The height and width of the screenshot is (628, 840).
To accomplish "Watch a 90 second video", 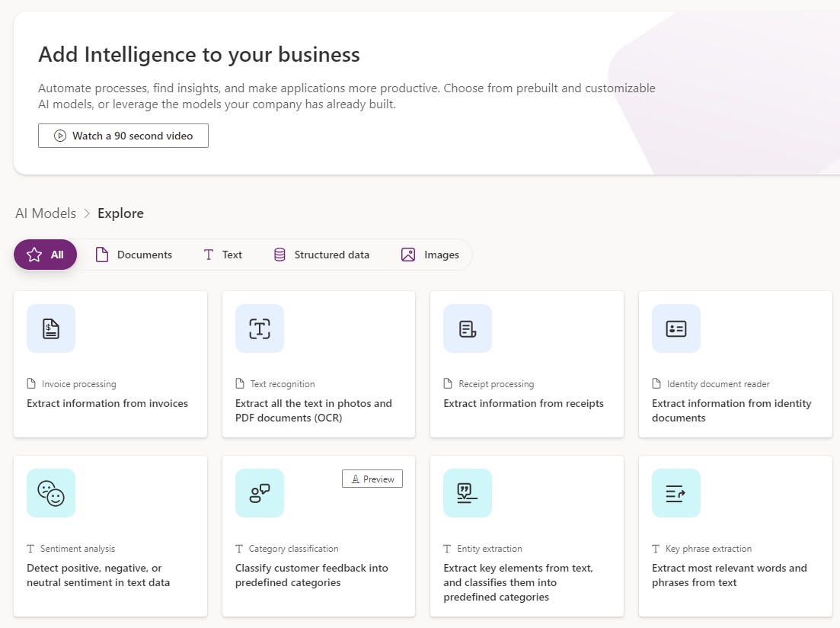I will (x=123, y=136).
